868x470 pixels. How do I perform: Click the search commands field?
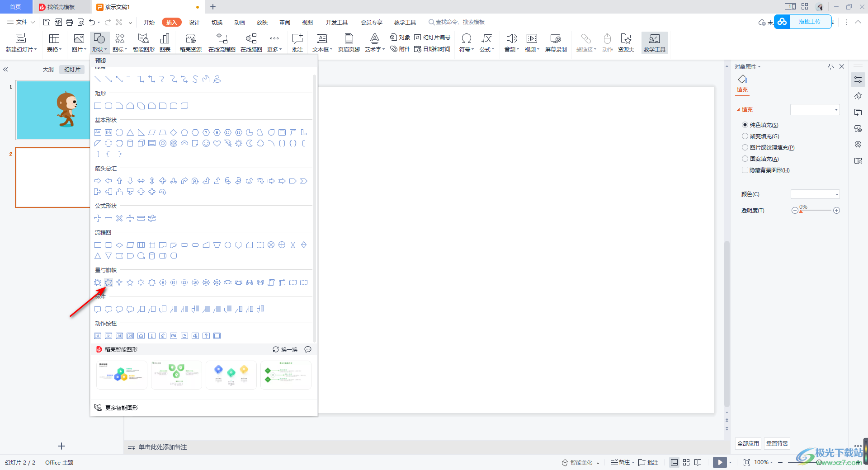[x=457, y=22]
